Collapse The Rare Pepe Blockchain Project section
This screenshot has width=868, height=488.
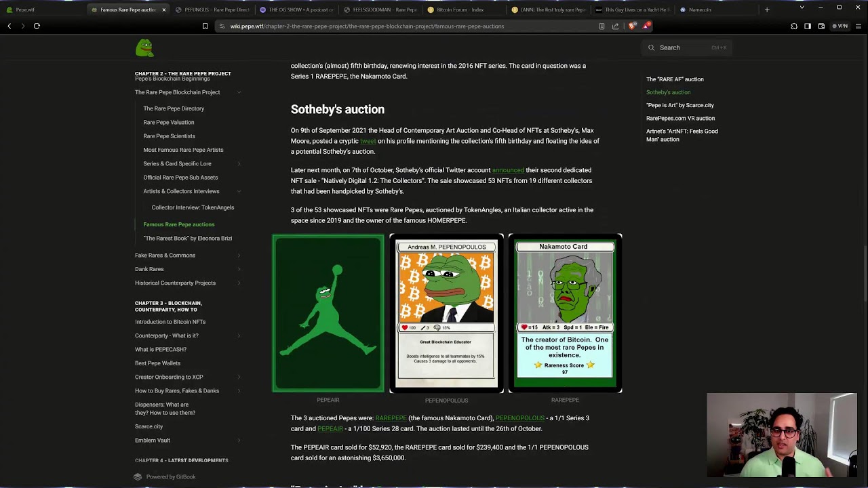pos(239,92)
